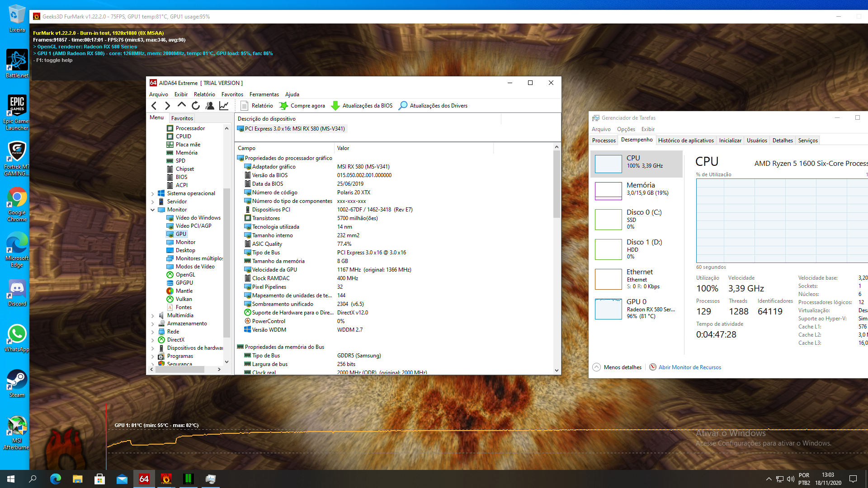Click the Relatório report toolbar button
Screen dimensions: 868x488
(x=257, y=105)
